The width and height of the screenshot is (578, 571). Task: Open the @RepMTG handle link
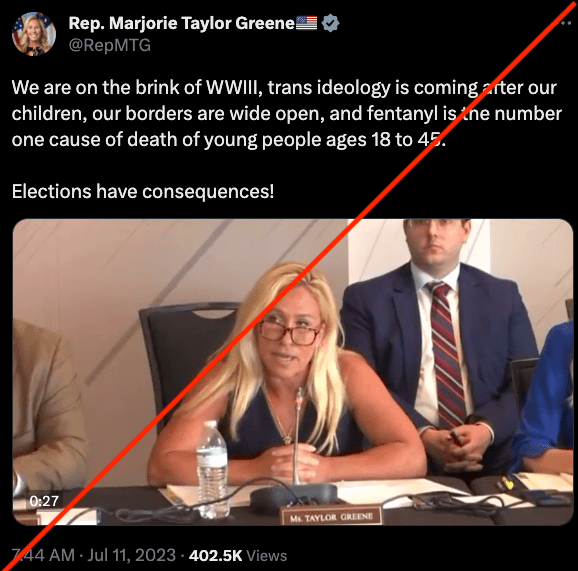(x=110, y=45)
